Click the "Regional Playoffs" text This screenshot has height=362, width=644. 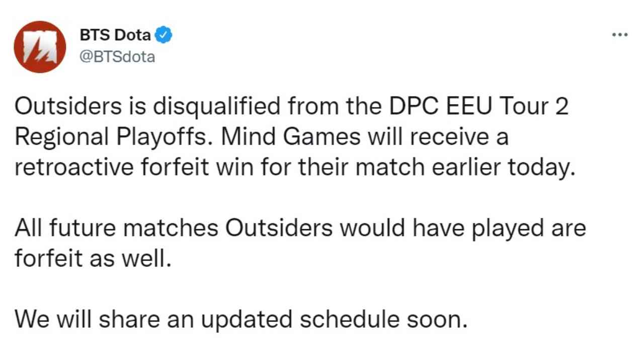(x=101, y=137)
